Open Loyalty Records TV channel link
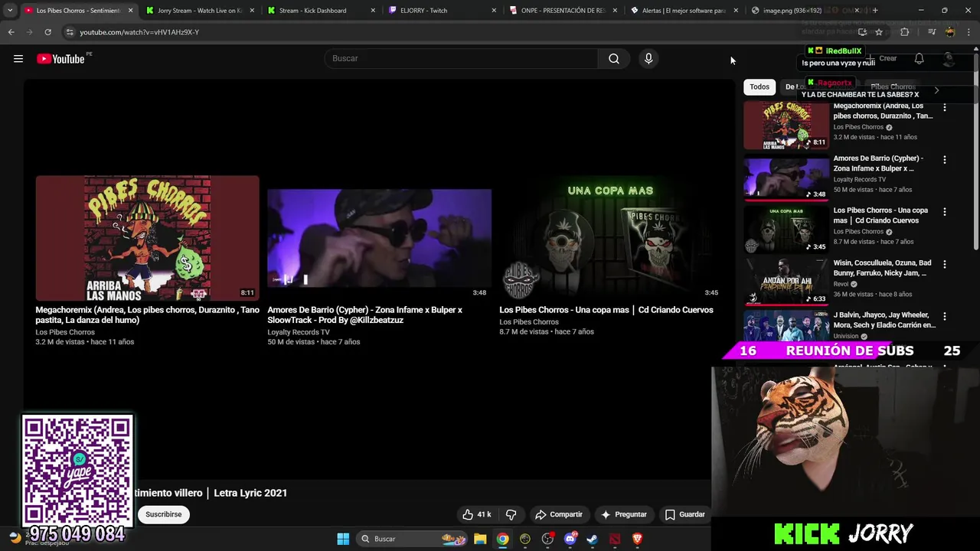 299,332
